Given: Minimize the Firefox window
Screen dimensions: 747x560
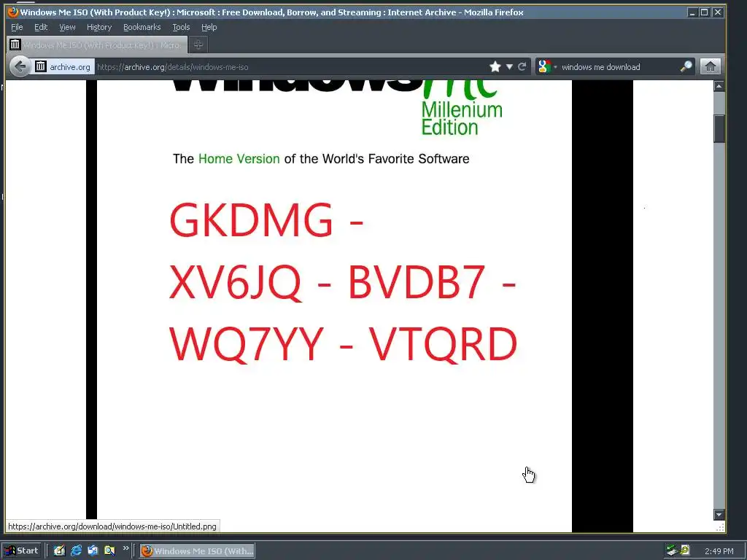Looking at the screenshot, I should [693, 12].
